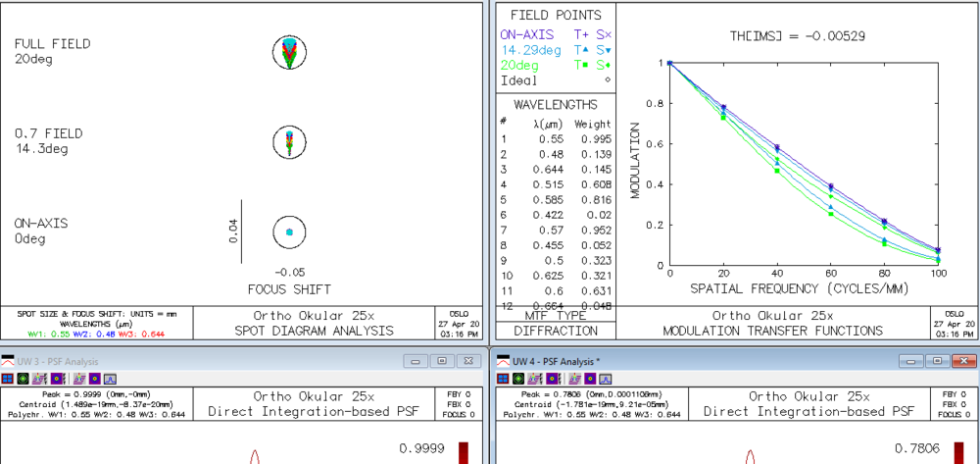Viewport: 980px width, 464px height.
Task: Click the 'FOCUS SHIFT' label
Action: [x=289, y=289]
